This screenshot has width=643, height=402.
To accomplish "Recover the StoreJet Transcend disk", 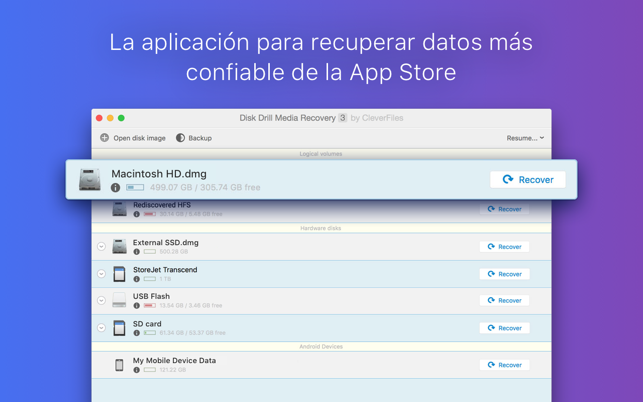I will coord(504,274).
